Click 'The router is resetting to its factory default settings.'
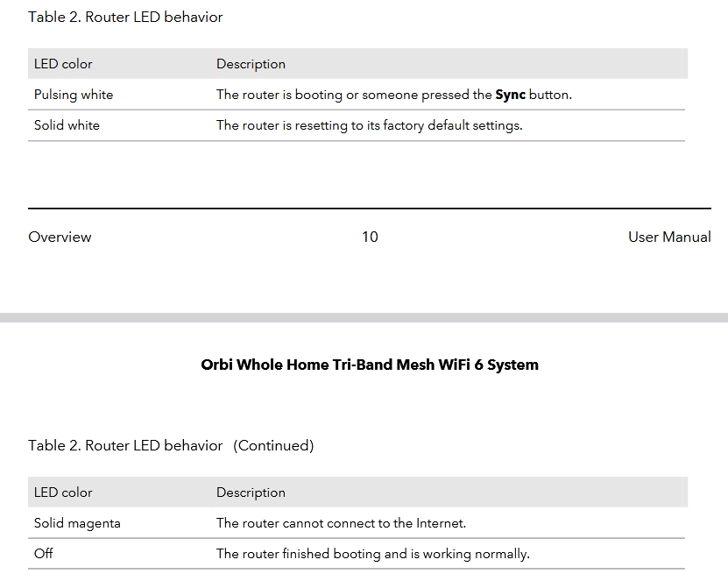 click(370, 125)
